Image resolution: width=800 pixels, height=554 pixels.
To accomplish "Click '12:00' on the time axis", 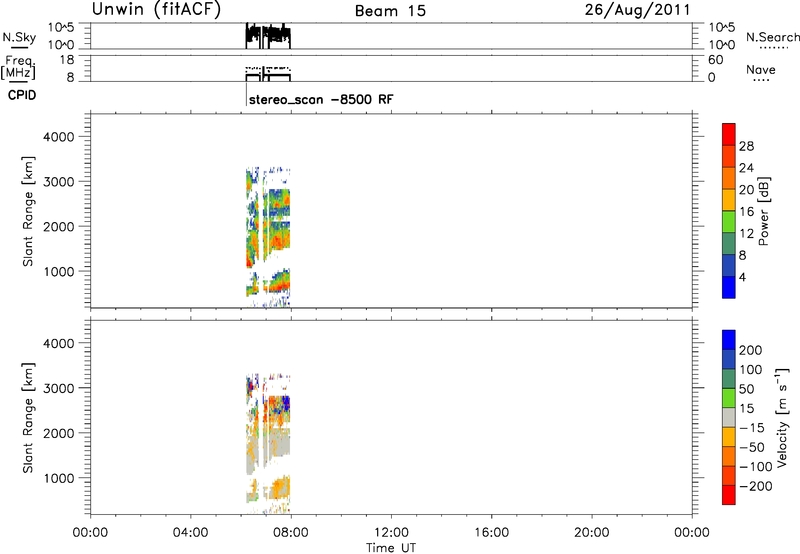I will 391,533.
